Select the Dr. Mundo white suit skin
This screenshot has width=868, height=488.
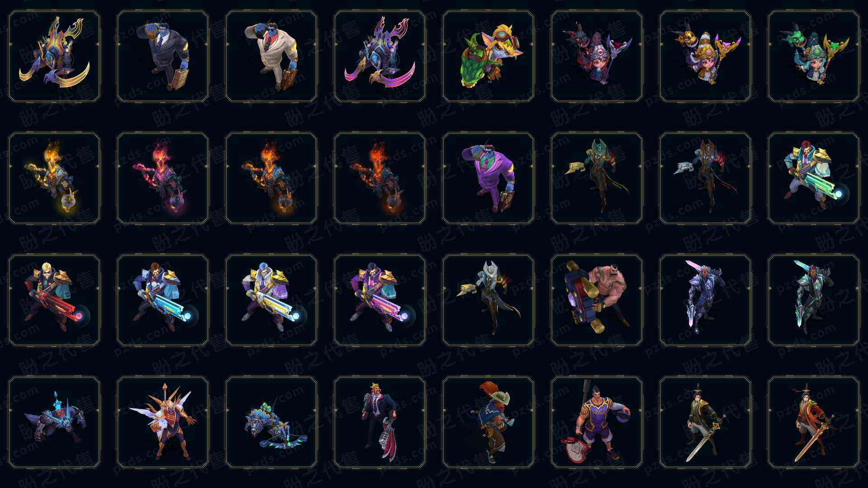coord(271,56)
